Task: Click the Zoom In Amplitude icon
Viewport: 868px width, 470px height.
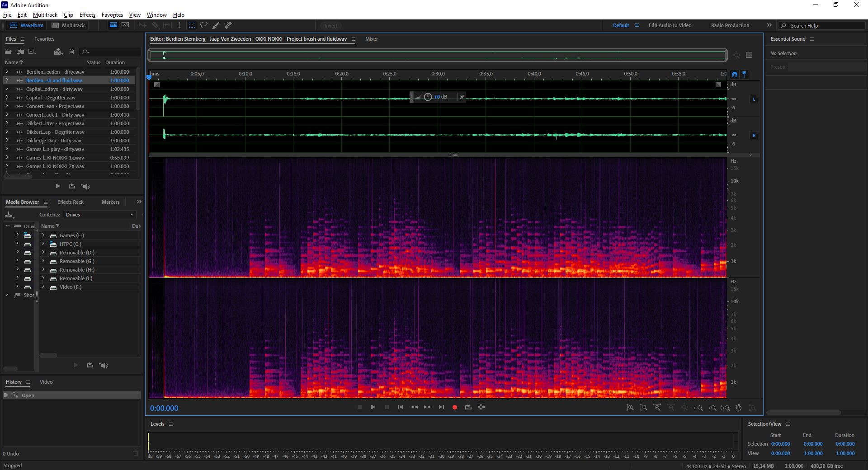Action: pos(630,408)
